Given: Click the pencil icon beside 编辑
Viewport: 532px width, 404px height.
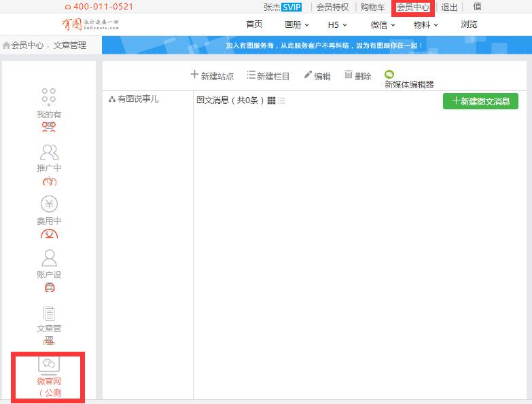Looking at the screenshot, I should (308, 75).
